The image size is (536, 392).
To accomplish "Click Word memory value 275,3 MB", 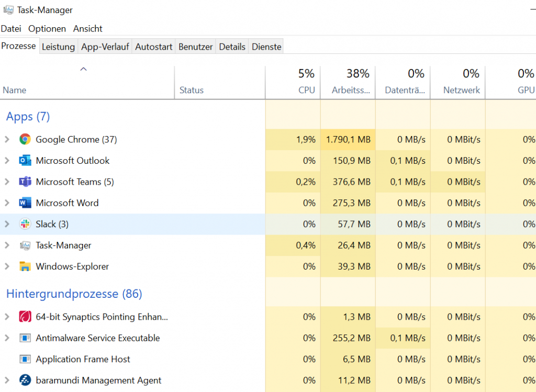I will tap(351, 203).
